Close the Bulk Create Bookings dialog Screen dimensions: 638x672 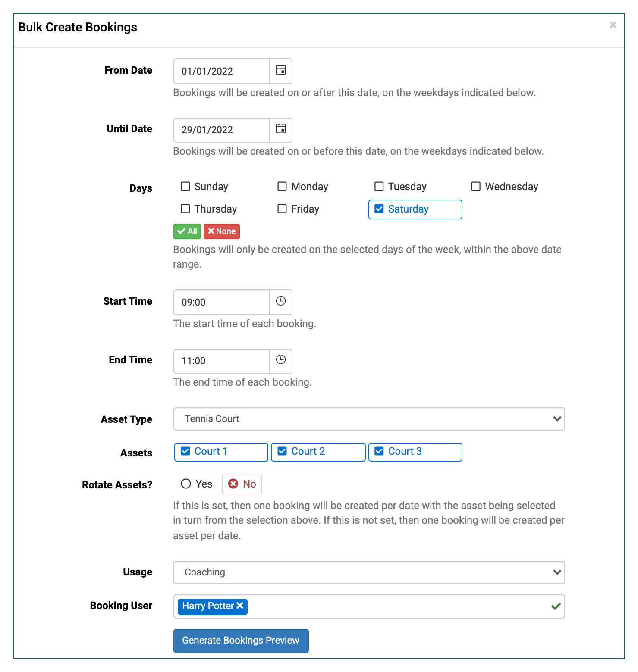[613, 25]
